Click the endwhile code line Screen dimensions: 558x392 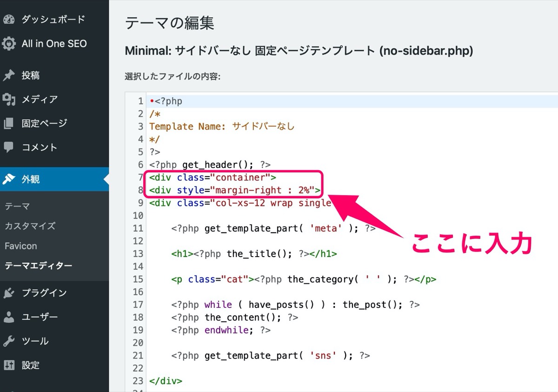(x=221, y=330)
